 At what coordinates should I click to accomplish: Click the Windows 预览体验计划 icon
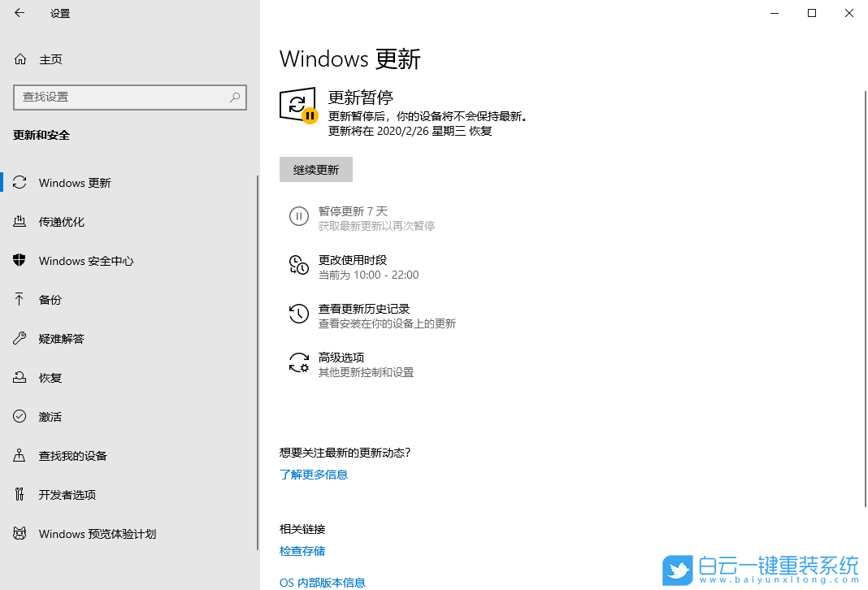point(18,533)
